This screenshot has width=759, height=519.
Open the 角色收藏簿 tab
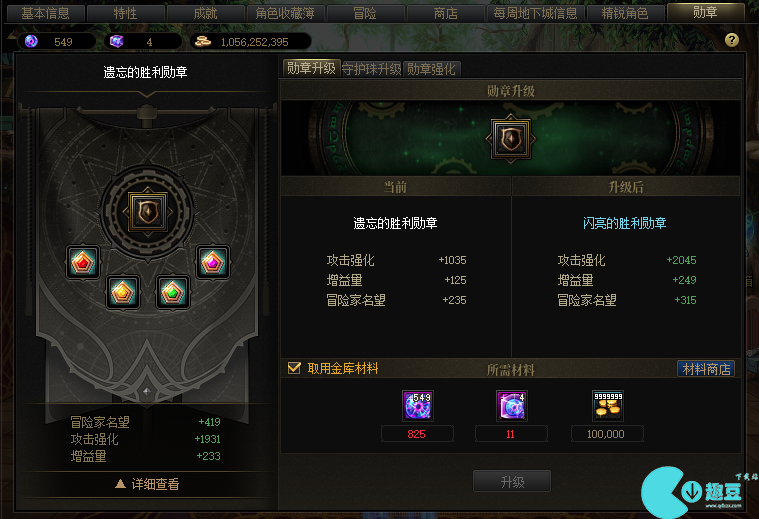[x=285, y=13]
